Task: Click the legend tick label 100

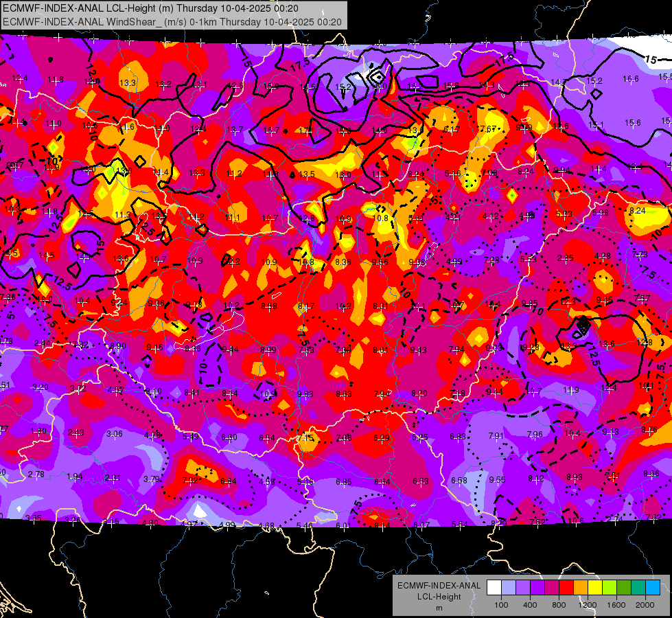Action: 501,605
